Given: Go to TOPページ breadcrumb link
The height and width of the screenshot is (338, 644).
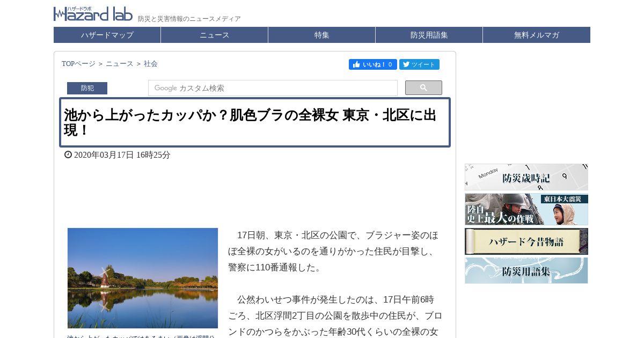Looking at the screenshot, I should [x=78, y=64].
